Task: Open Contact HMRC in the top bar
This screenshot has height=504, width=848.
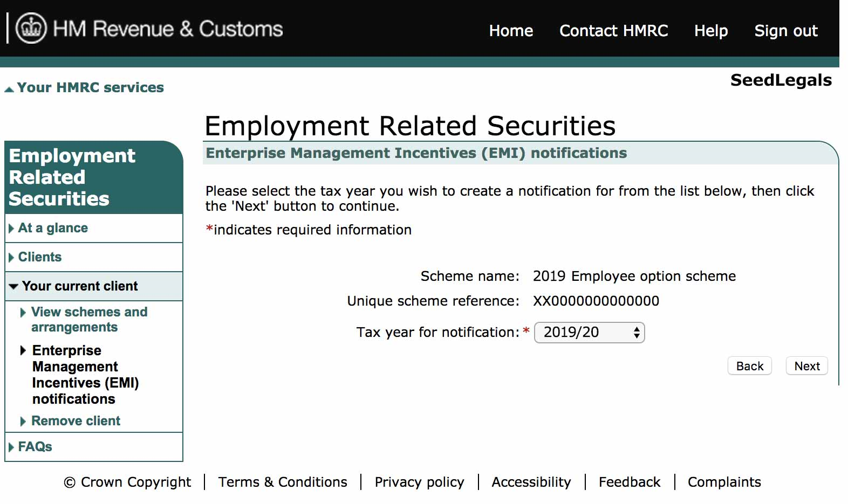Action: click(x=613, y=31)
